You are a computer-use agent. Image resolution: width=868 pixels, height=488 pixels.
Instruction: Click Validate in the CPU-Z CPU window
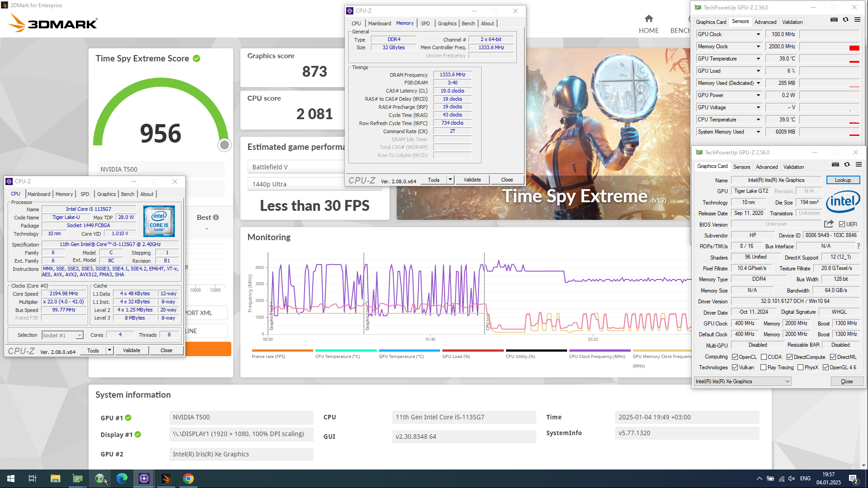(x=131, y=350)
